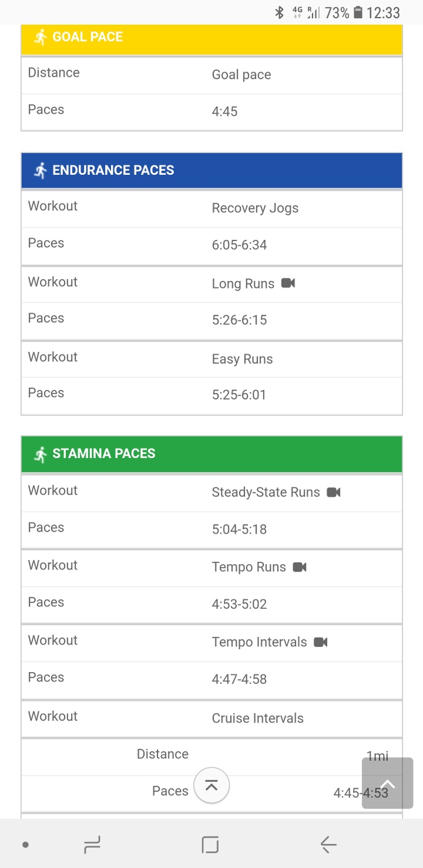
Task: Tap video icon beside Tempo Runs
Action: (300, 567)
